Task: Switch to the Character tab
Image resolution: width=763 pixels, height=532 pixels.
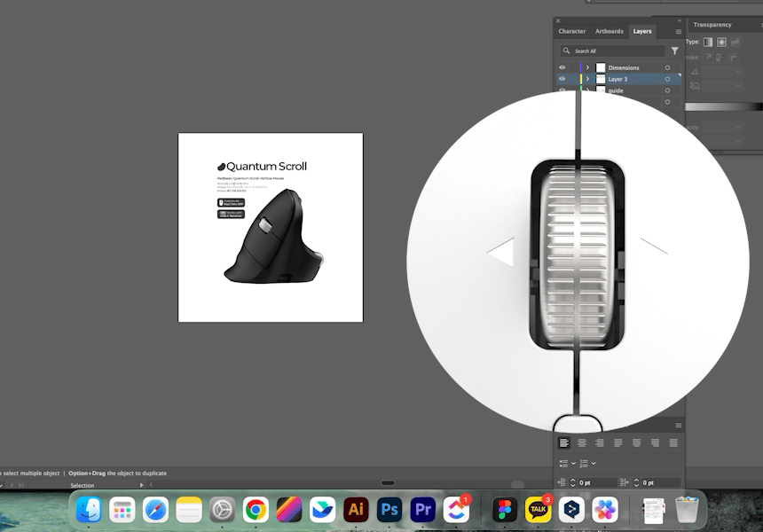Action: [x=571, y=31]
